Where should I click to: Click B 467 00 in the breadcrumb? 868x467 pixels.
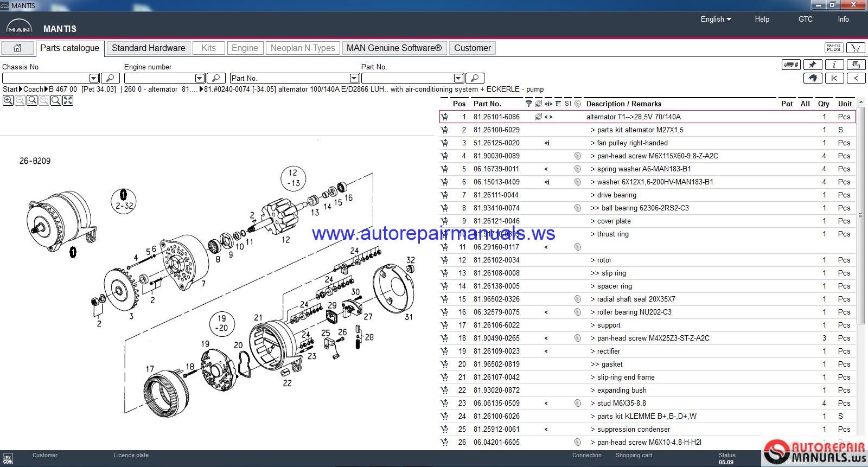coord(63,89)
